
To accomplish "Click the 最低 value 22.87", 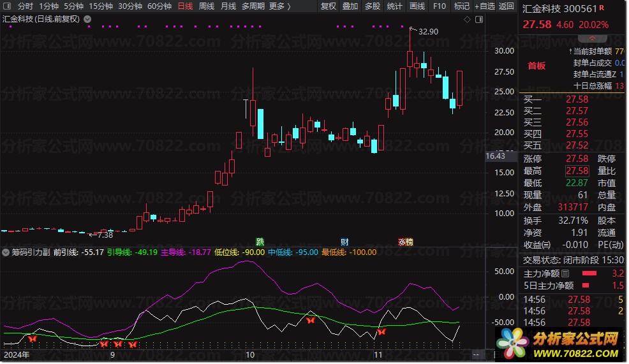I will point(577,183).
